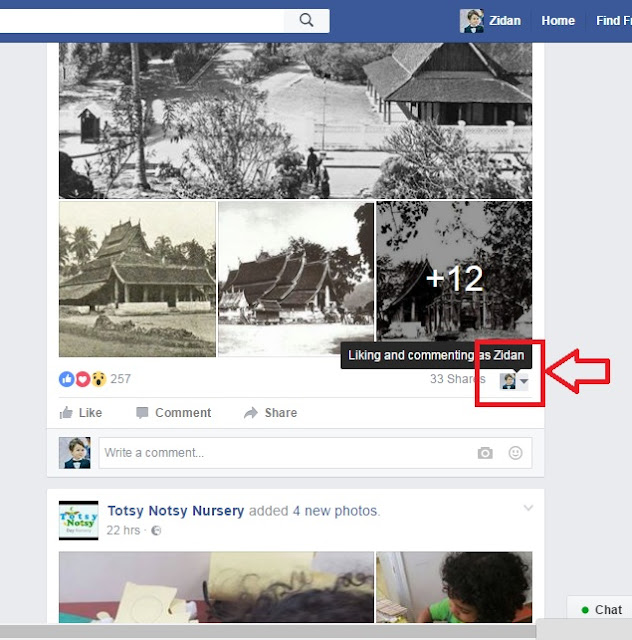Click the blue Like reaction icon
This screenshot has height=640, width=632.
(x=67, y=379)
